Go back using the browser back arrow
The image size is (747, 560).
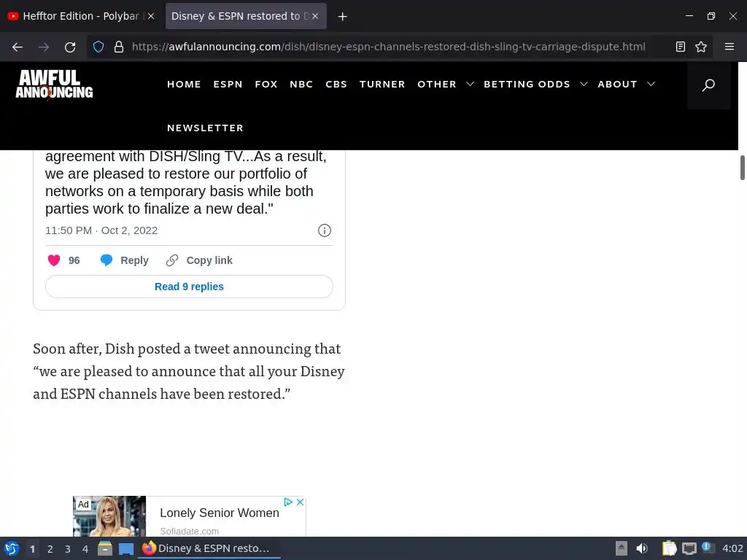coord(18,47)
